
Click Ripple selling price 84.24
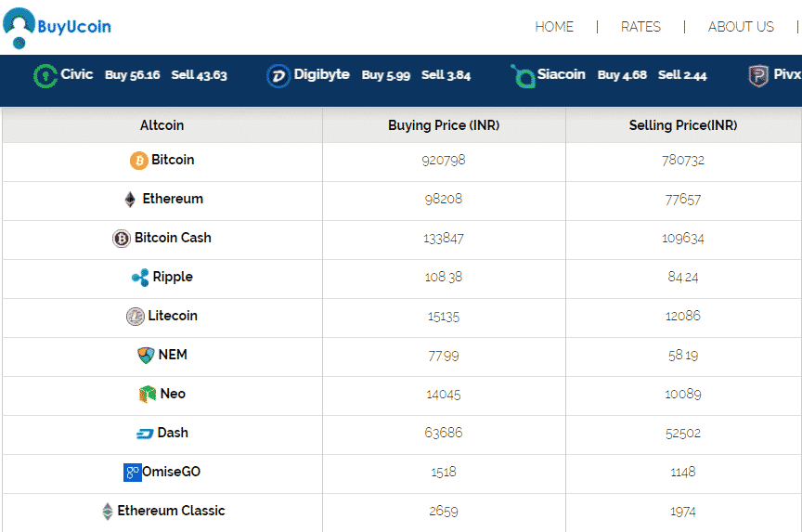tap(683, 278)
